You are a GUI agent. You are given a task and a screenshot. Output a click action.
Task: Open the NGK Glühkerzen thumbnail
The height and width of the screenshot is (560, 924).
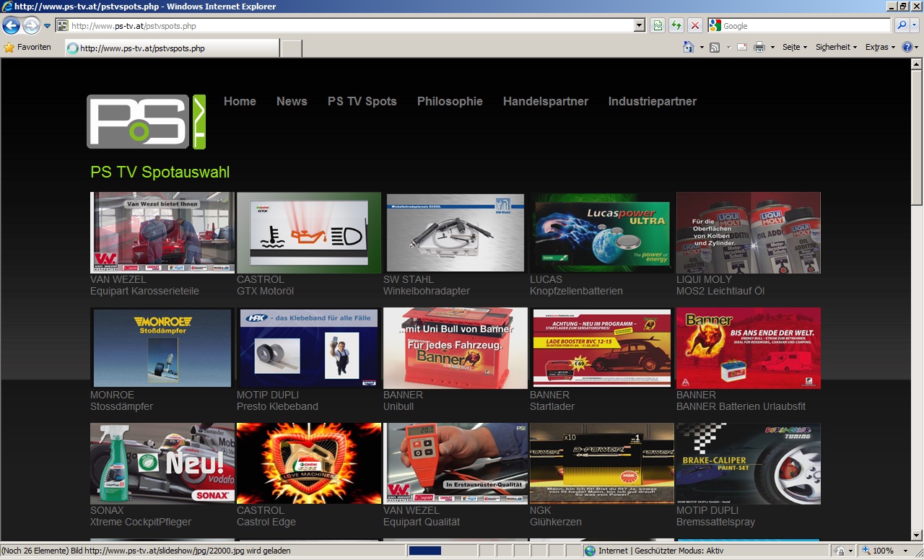(602, 463)
